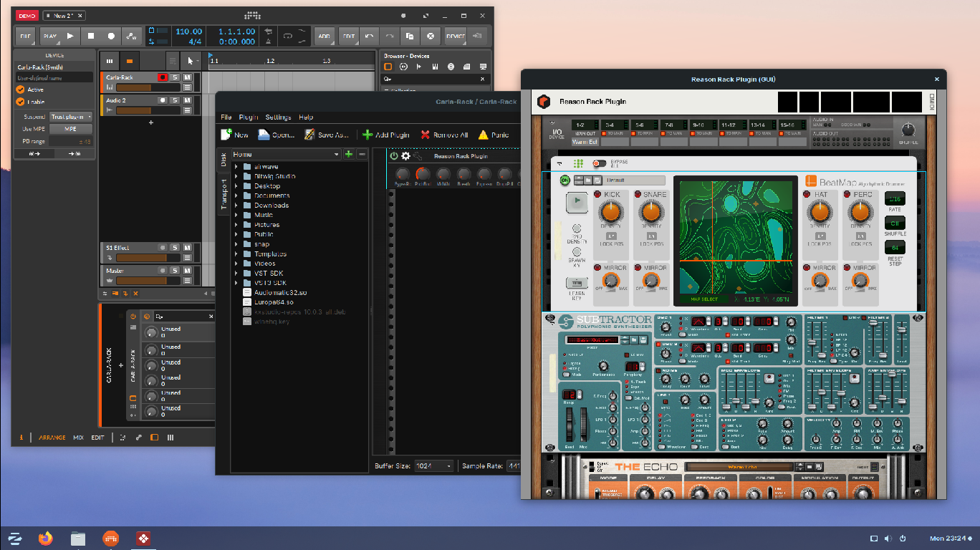Open the Suspend Trust plug-in dropdown
This screenshot has height=550, width=980.
(x=71, y=117)
